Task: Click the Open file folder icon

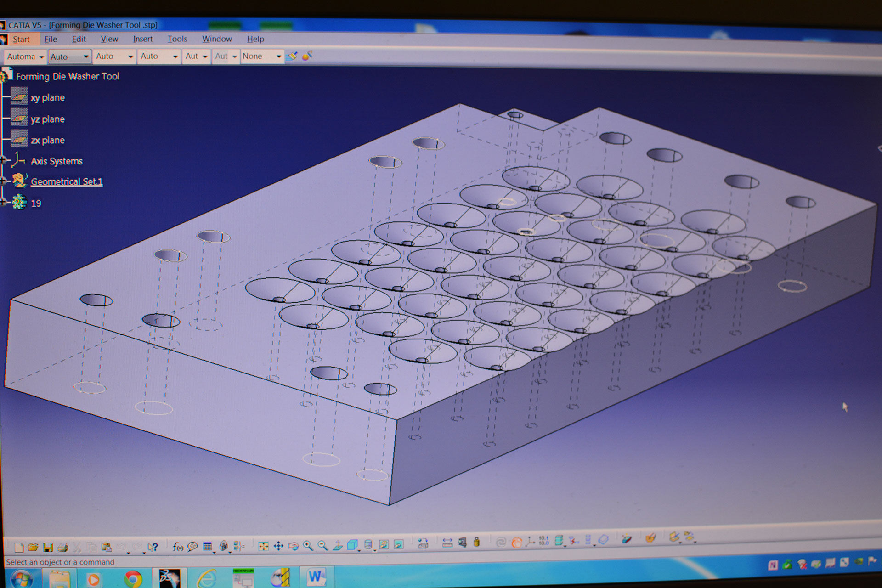Action: (x=33, y=547)
